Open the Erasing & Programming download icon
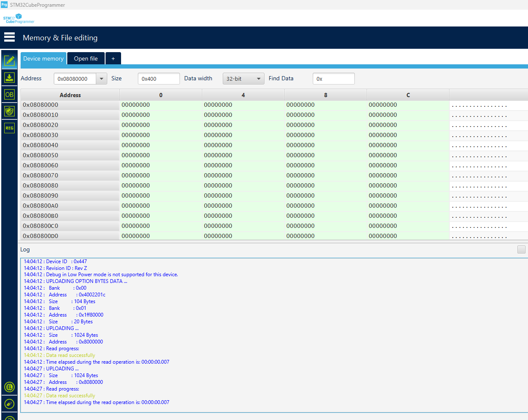528x420 pixels. pos(9,77)
